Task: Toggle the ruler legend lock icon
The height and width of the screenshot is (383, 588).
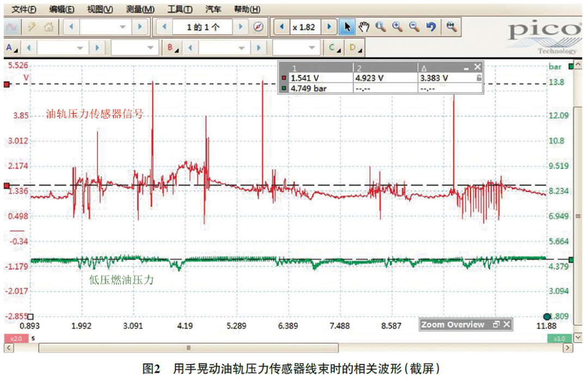Action: 479,78
